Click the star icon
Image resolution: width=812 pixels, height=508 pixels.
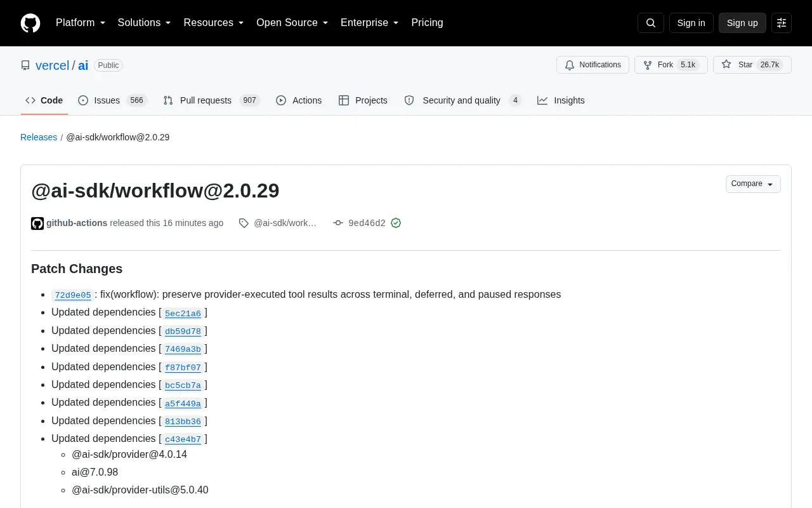point(726,65)
